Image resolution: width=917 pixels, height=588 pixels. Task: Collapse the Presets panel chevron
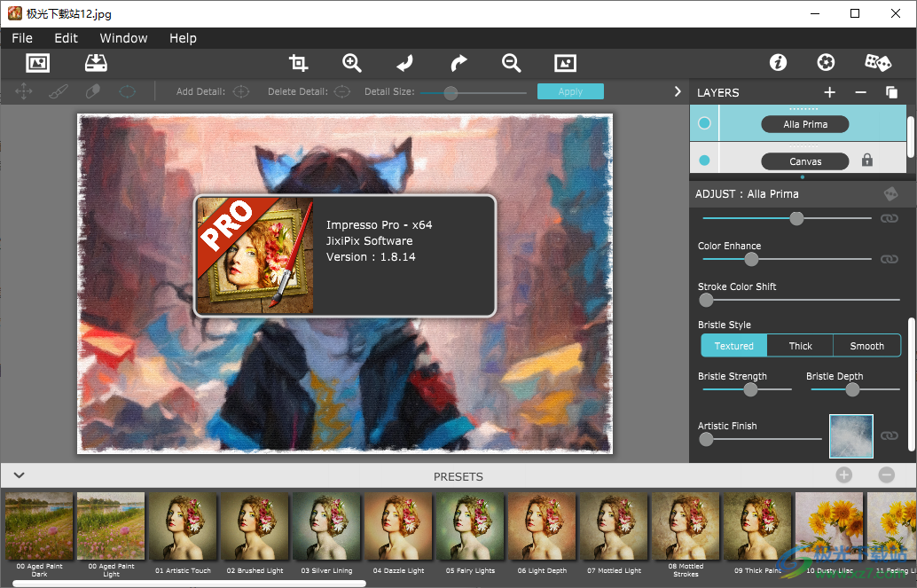pos(19,476)
